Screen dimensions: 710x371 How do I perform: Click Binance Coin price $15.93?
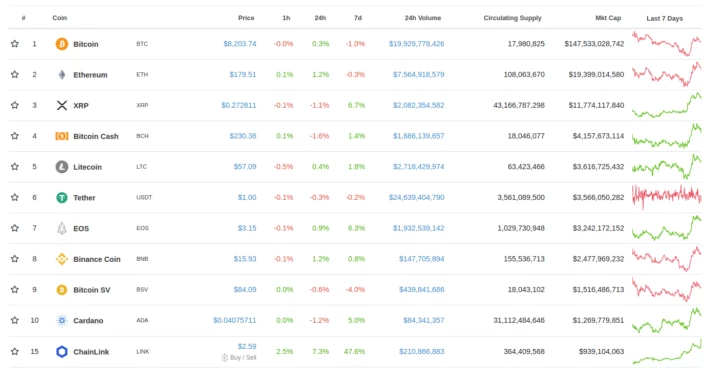coord(245,259)
